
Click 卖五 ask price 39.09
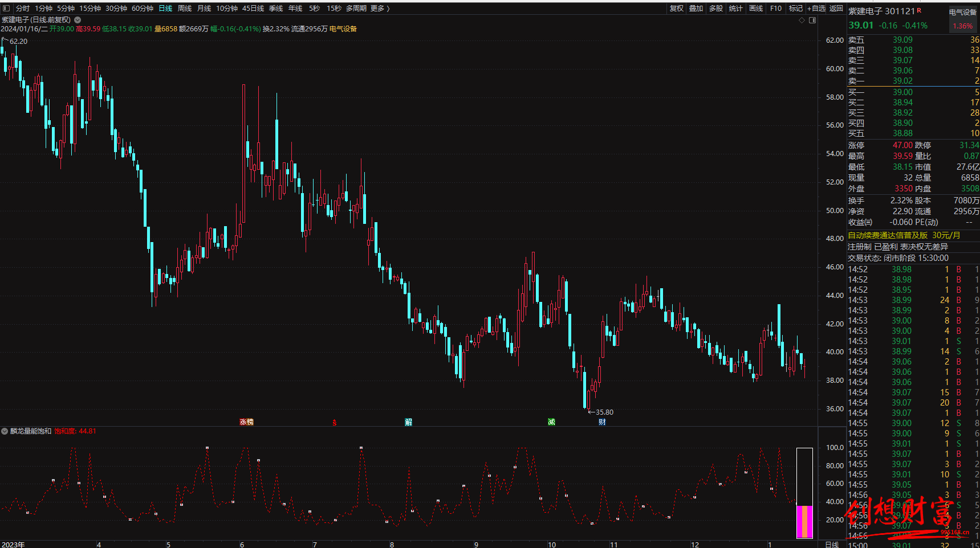[902, 40]
